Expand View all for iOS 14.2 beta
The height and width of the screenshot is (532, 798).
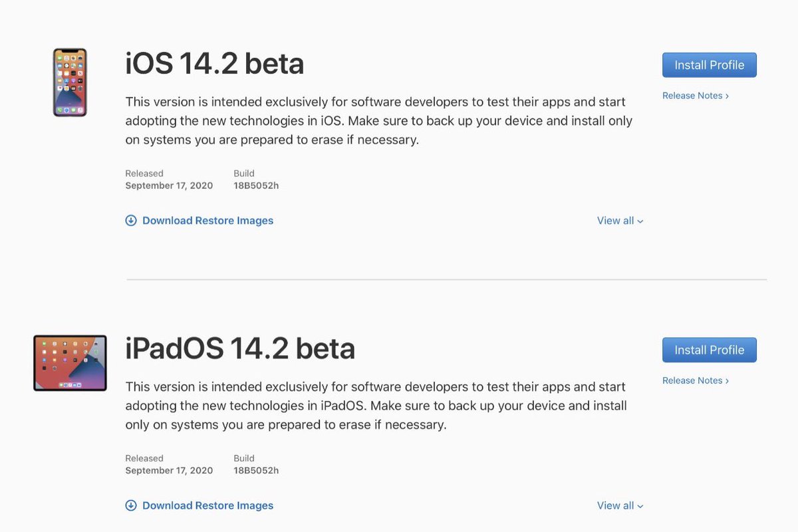[619, 220]
